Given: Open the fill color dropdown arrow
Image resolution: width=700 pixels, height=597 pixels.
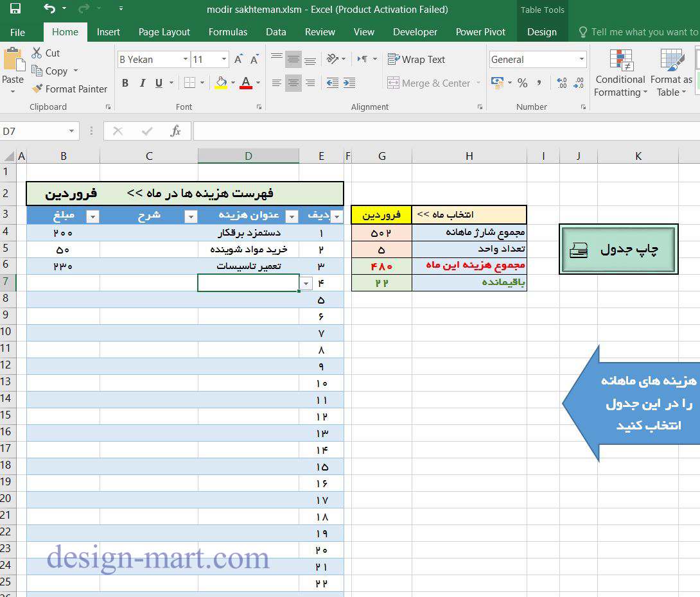Looking at the screenshot, I should [233, 83].
